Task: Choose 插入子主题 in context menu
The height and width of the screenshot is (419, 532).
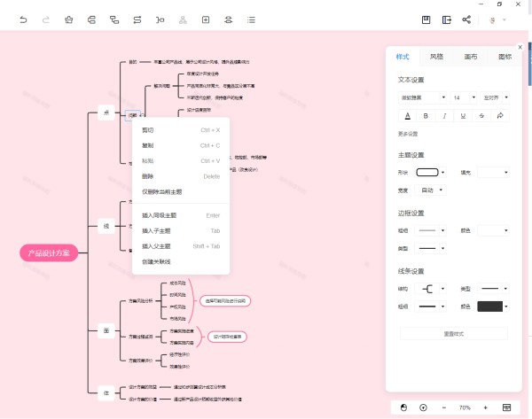Action: pos(181,231)
